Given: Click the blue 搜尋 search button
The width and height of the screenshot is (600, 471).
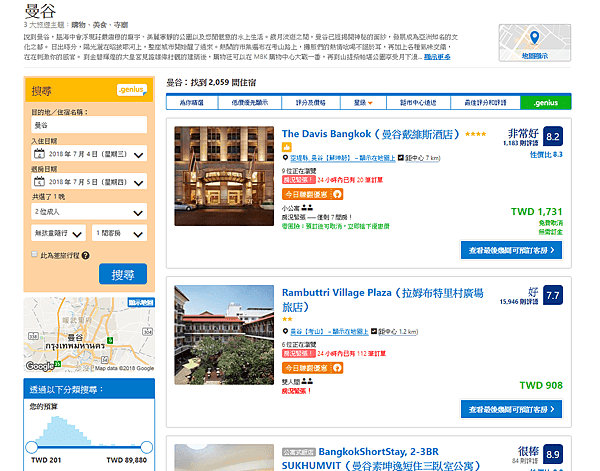Looking at the screenshot, I should (123, 274).
